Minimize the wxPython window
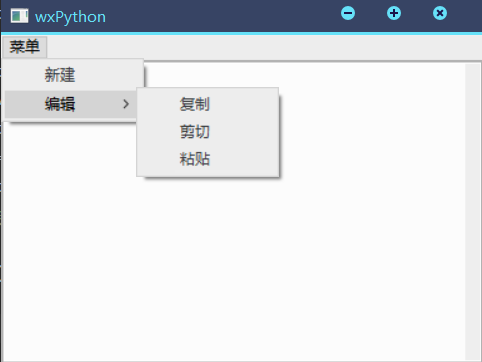The height and width of the screenshot is (362, 482). [x=348, y=13]
